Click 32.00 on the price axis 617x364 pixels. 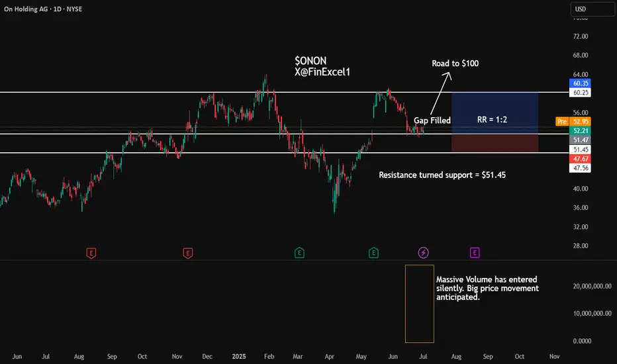point(581,226)
